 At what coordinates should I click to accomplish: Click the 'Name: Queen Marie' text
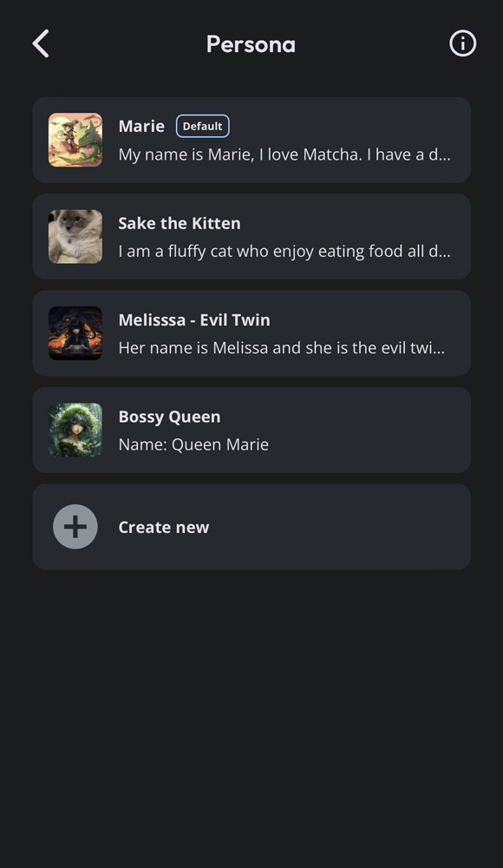click(x=193, y=444)
